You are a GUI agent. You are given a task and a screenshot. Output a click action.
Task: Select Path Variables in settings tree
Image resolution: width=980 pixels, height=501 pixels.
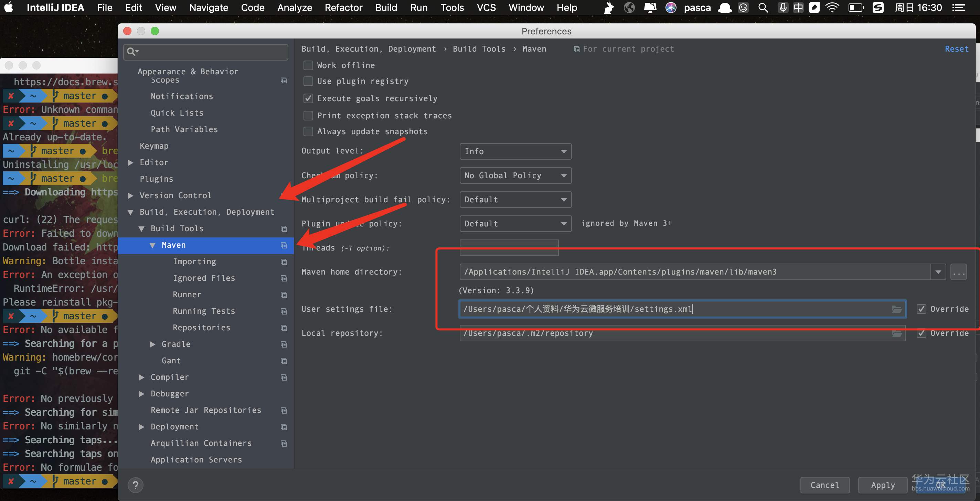click(184, 130)
